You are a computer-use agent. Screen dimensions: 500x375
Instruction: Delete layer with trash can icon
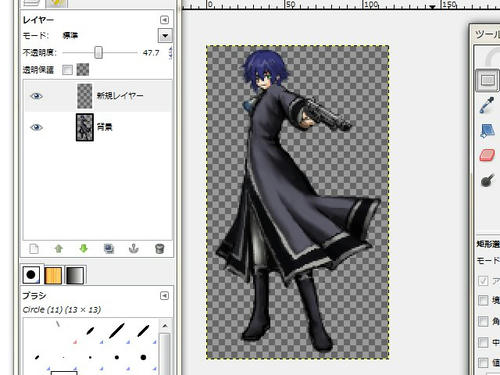tap(160, 249)
